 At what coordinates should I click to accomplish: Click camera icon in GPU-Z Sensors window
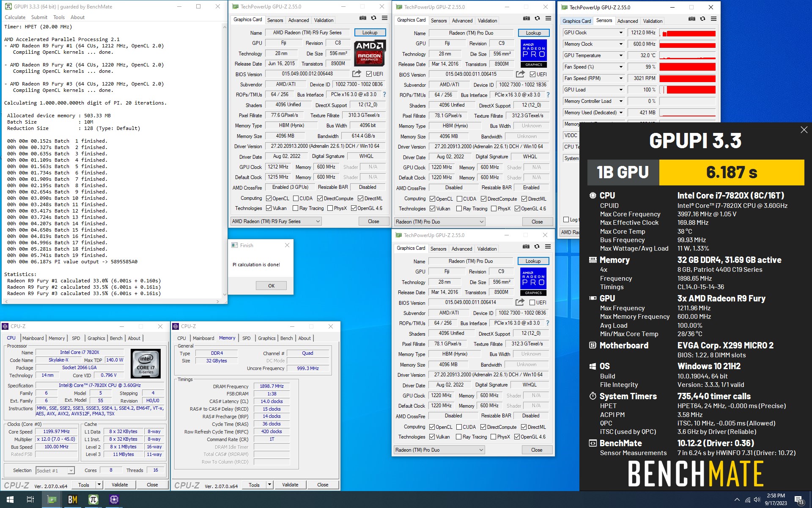692,19
